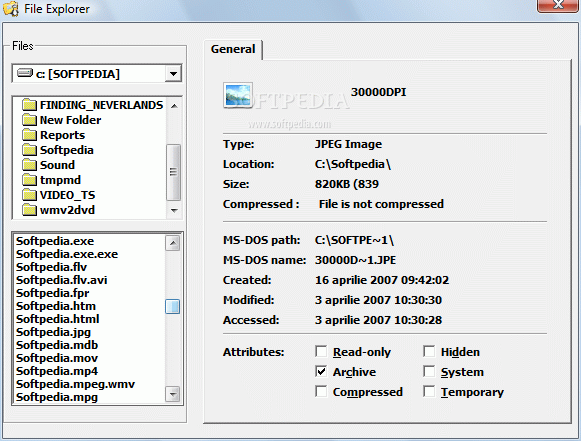Select Softpedia.mov in the file list
Viewport: 581px width, 441px height.
point(57,358)
